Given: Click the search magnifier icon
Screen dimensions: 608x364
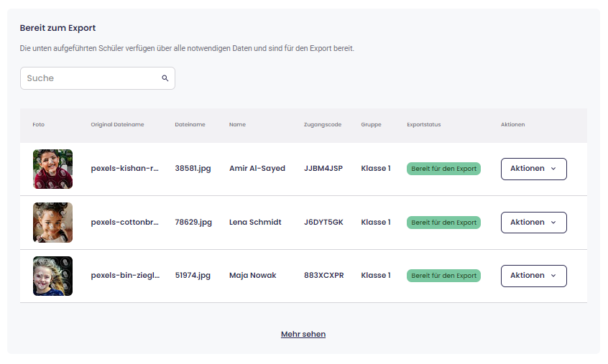Looking at the screenshot, I should 165,78.
